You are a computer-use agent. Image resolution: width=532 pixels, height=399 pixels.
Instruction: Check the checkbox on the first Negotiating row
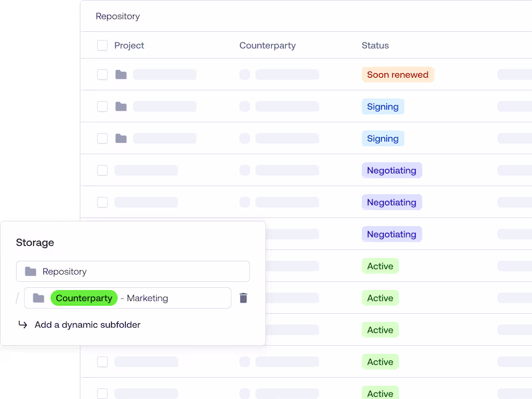pyautogui.click(x=102, y=170)
